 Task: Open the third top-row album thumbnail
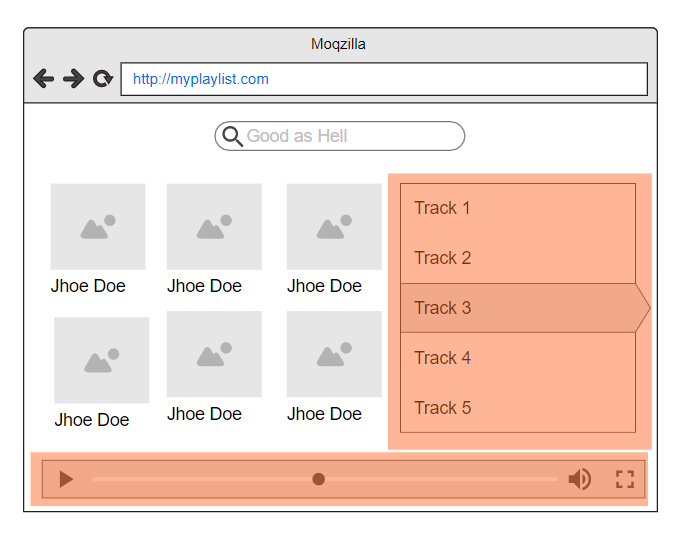pos(334,227)
